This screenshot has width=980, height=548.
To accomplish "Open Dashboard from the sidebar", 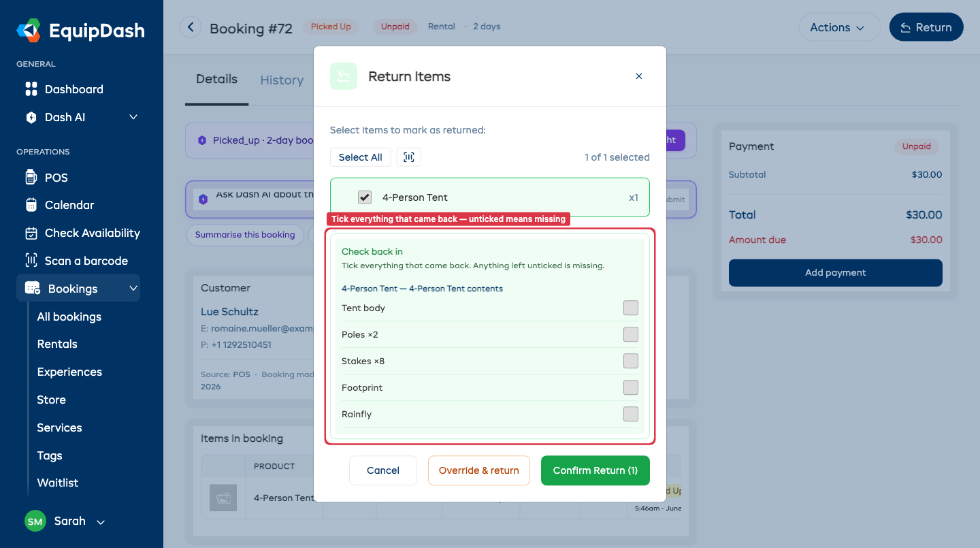I will (x=73, y=89).
